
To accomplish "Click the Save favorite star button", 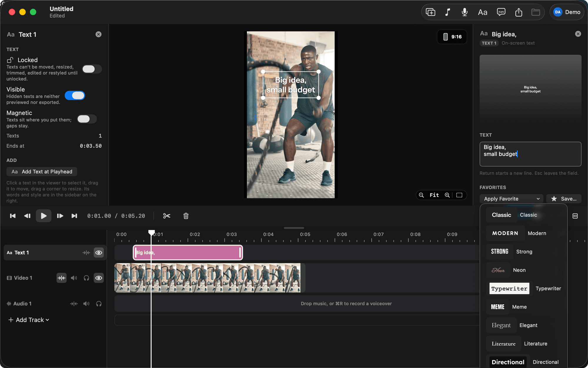I will (564, 199).
